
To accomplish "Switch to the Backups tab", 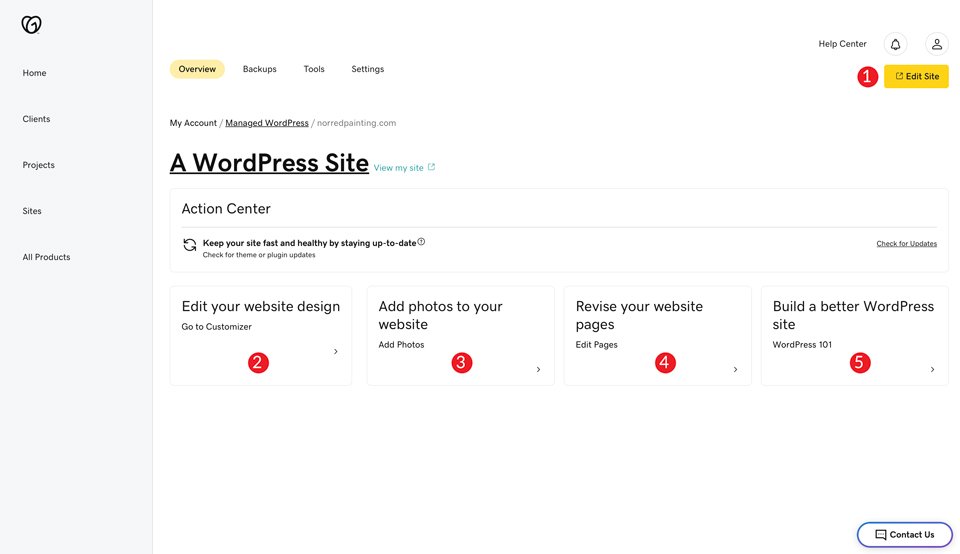I will [260, 69].
